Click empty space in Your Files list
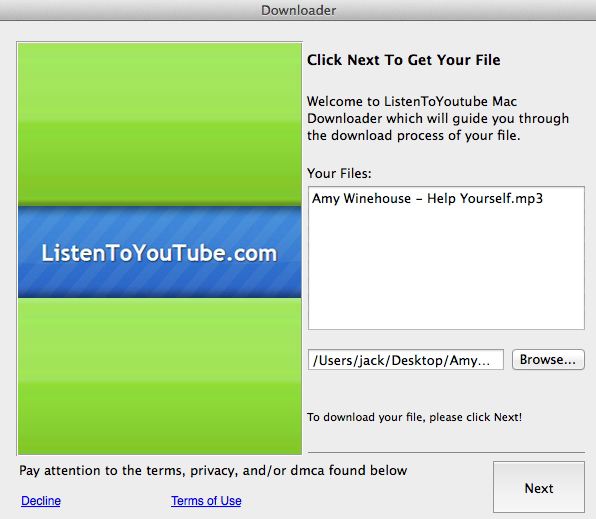Screen dimensions: 596x519 446,270
